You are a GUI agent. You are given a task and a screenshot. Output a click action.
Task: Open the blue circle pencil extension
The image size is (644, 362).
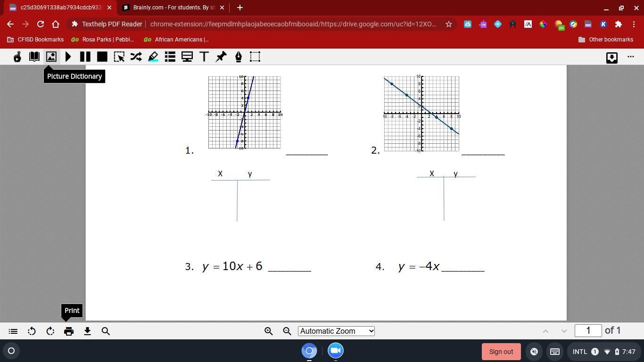pyautogui.click(x=573, y=24)
